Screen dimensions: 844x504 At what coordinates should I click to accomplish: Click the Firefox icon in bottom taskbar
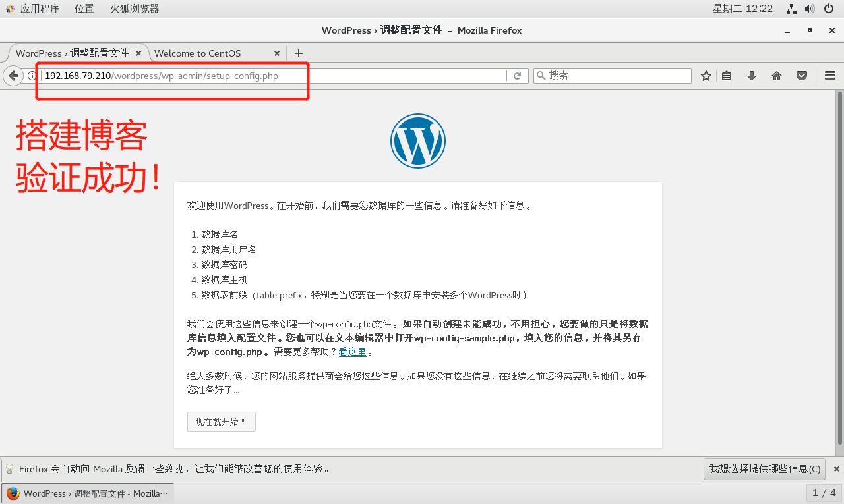pos(13,493)
